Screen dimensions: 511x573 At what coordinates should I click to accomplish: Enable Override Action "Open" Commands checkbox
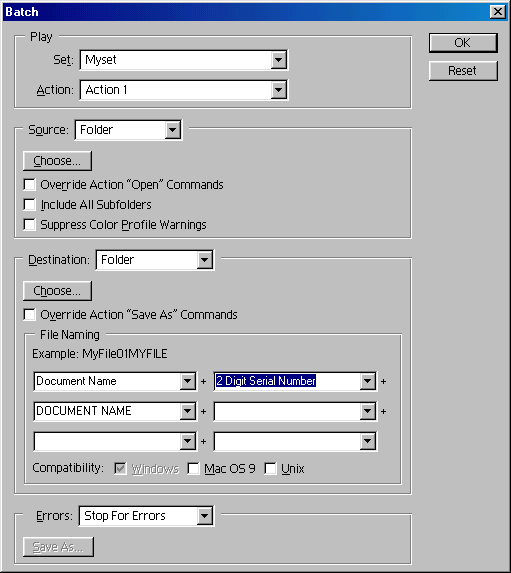(x=29, y=185)
